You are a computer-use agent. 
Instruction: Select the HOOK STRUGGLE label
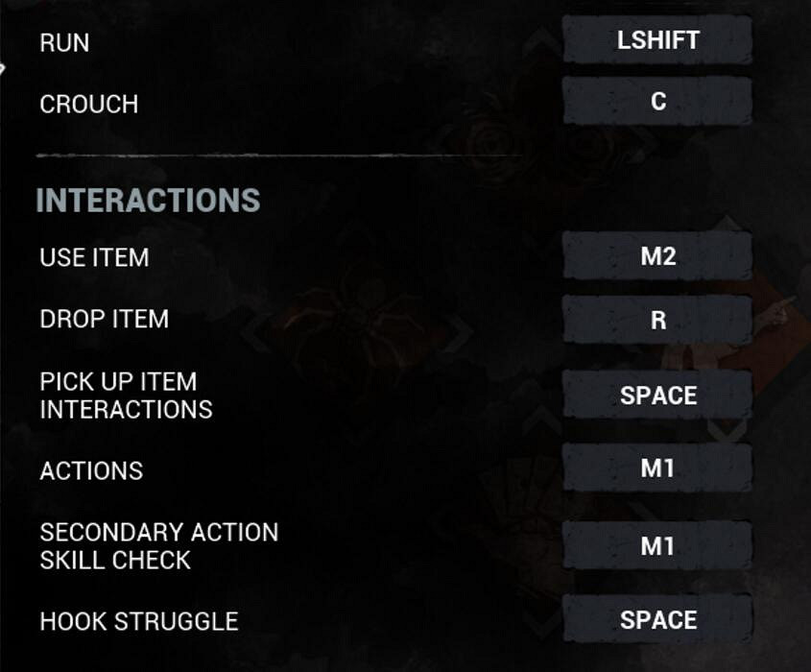click(138, 622)
